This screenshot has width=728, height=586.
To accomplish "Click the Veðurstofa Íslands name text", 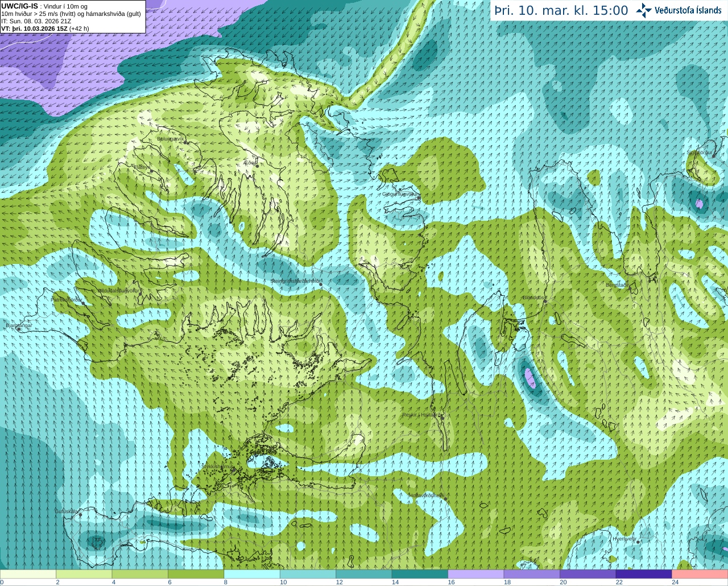I will coord(688,10).
